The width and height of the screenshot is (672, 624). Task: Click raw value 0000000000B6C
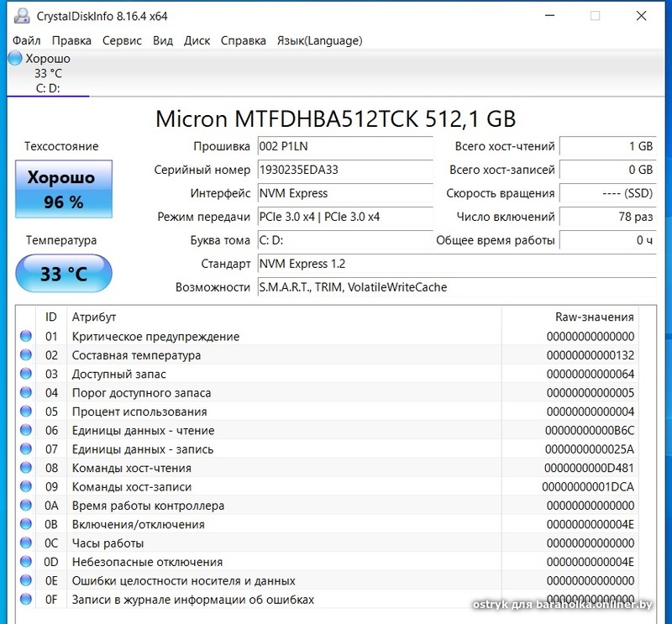coord(590,430)
